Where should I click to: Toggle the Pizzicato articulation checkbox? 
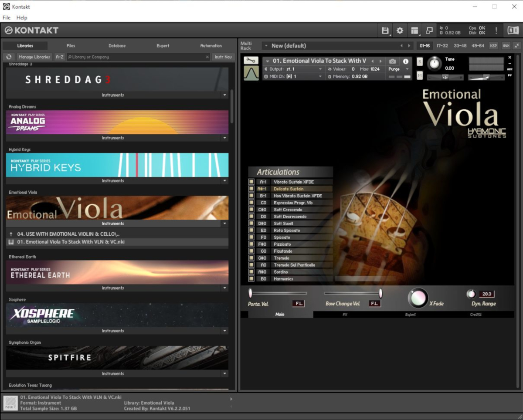point(251,244)
